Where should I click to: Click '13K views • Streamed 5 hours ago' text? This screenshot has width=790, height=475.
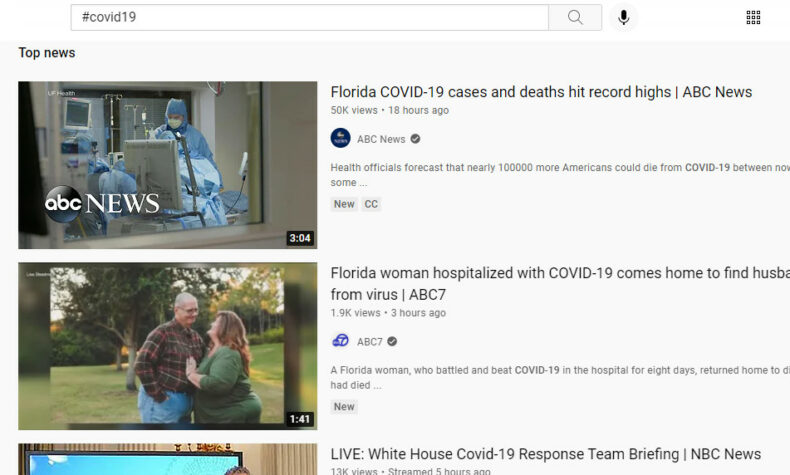coord(410,471)
